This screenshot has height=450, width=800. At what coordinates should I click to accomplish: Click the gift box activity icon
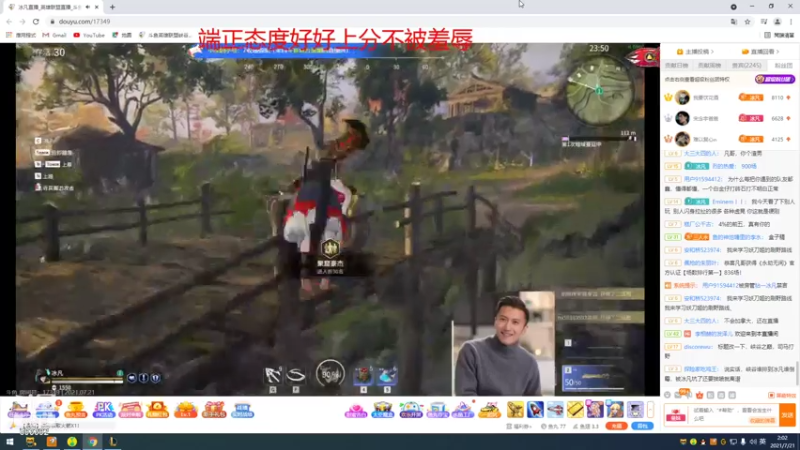(x=214, y=409)
